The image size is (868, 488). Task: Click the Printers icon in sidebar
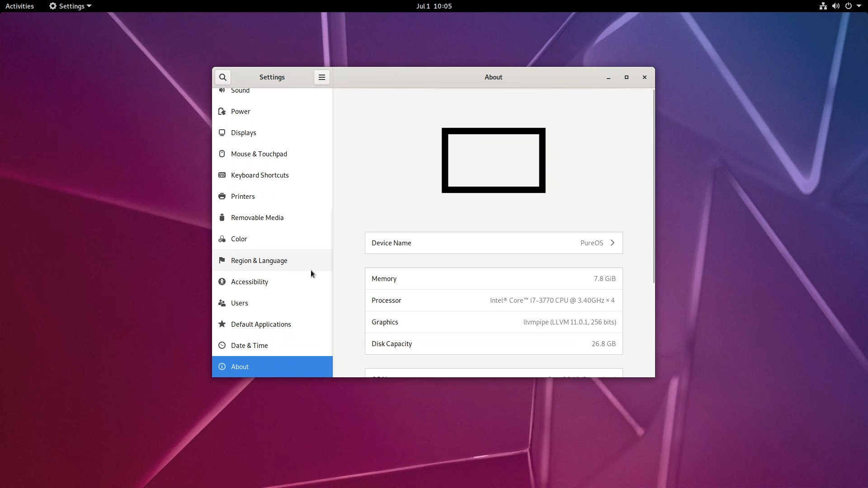pyautogui.click(x=222, y=197)
